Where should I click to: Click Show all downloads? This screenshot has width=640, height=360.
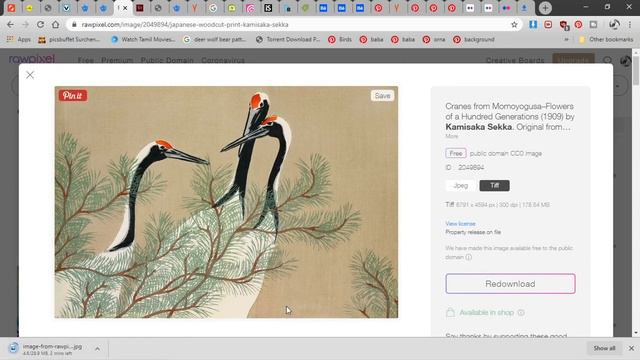pyautogui.click(x=604, y=348)
